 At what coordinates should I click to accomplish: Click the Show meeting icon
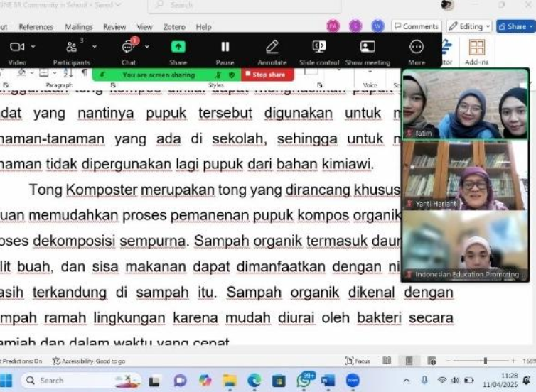tap(368, 48)
